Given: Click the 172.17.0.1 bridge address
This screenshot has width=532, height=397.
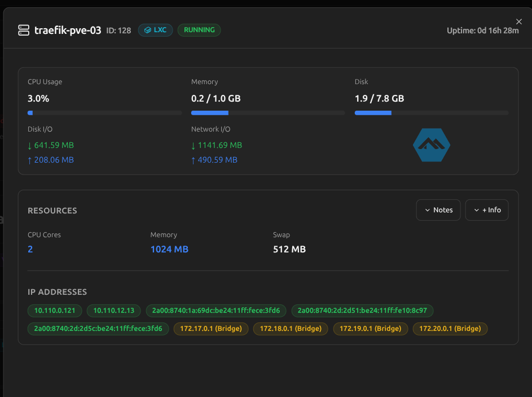Looking at the screenshot, I should tap(211, 329).
